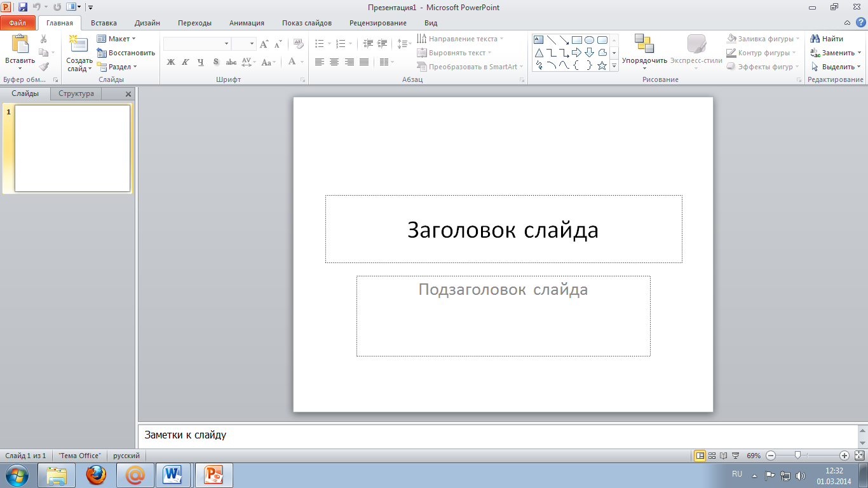Screen dimensions: 868x488
Task: Select slide 1 thumbnail in panel
Action: click(x=72, y=148)
